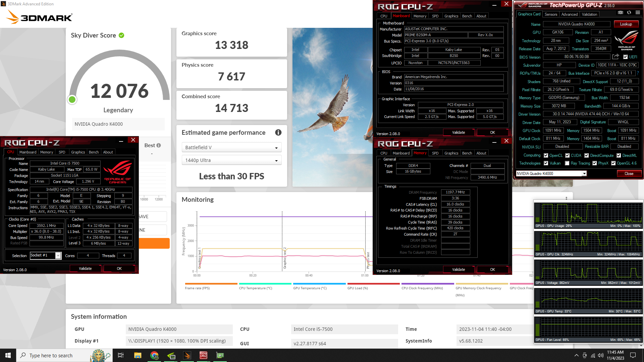Image resolution: width=644 pixels, height=362 pixels.
Task: Open About tab in the CPU-Z Processor window
Action: pos(108,152)
